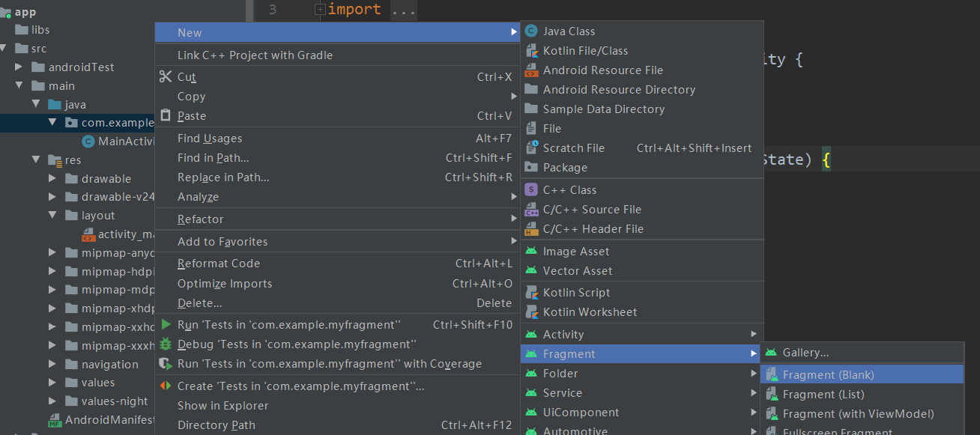Viewport: 980px width, 435px height.
Task: Select Show in Explorer
Action: 338,406
